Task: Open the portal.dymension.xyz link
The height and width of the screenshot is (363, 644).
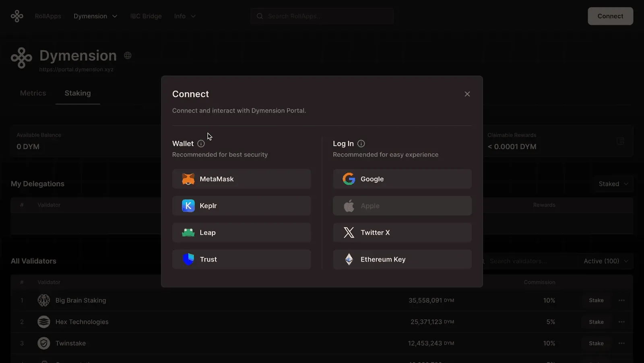Action: 76,70
